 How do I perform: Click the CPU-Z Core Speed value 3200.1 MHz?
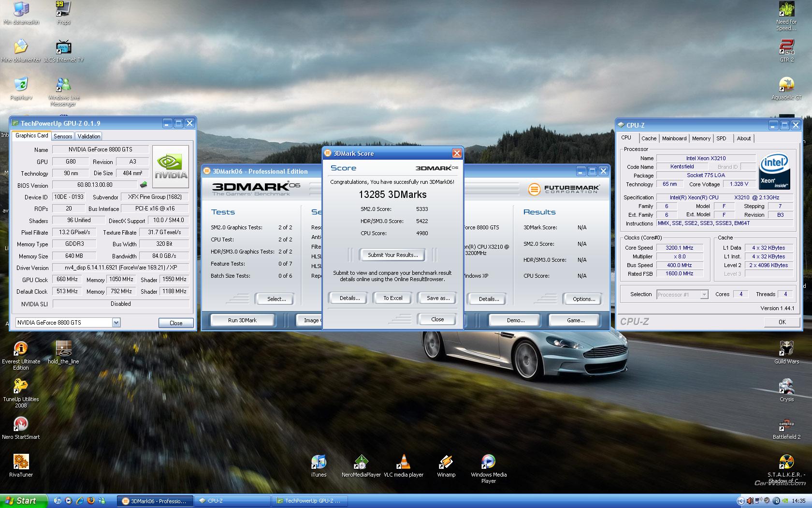pyautogui.click(x=679, y=248)
